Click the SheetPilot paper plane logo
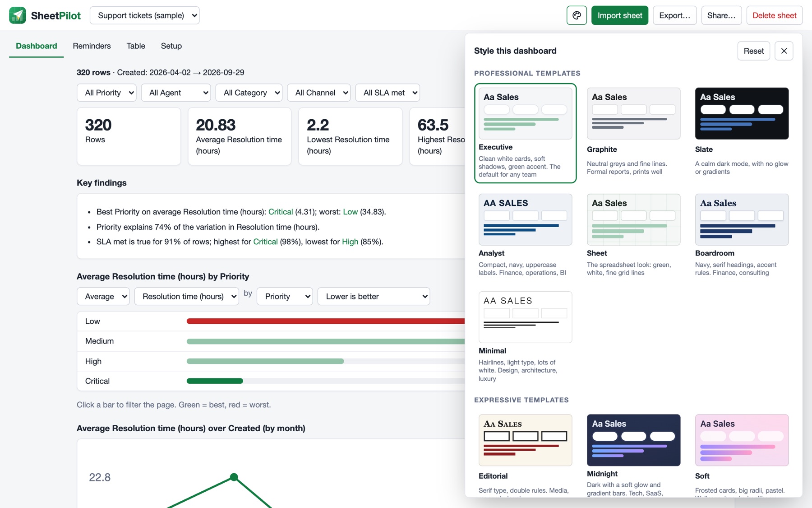 18,15
